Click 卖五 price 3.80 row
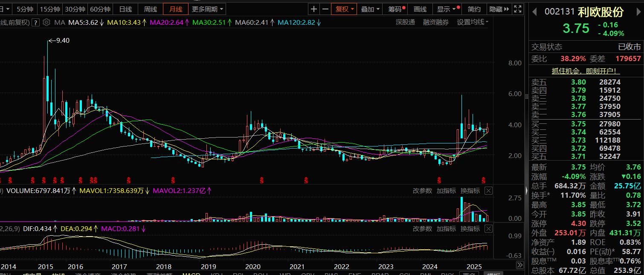The height and width of the screenshot is (275, 644). pos(586,82)
